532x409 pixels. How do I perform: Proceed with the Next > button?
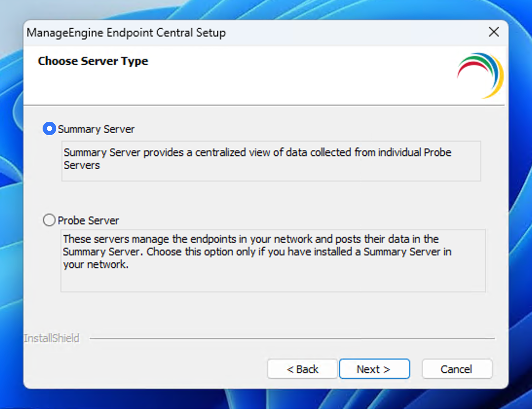pyautogui.click(x=374, y=369)
